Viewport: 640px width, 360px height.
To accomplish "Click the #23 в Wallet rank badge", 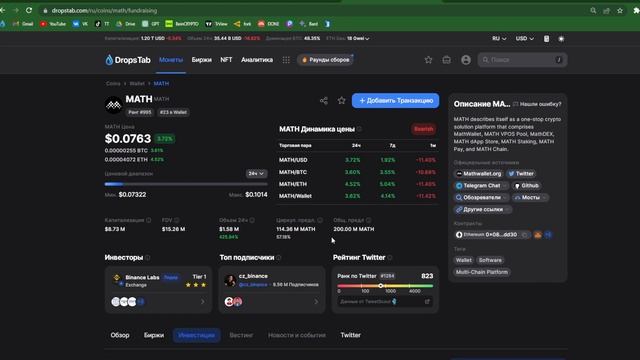I will pos(173,112).
